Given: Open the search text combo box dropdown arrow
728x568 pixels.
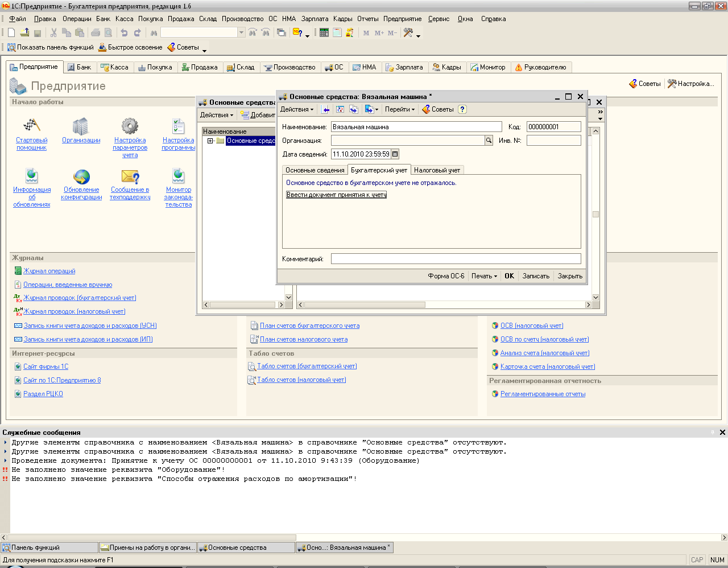Looking at the screenshot, I should click(x=241, y=33).
